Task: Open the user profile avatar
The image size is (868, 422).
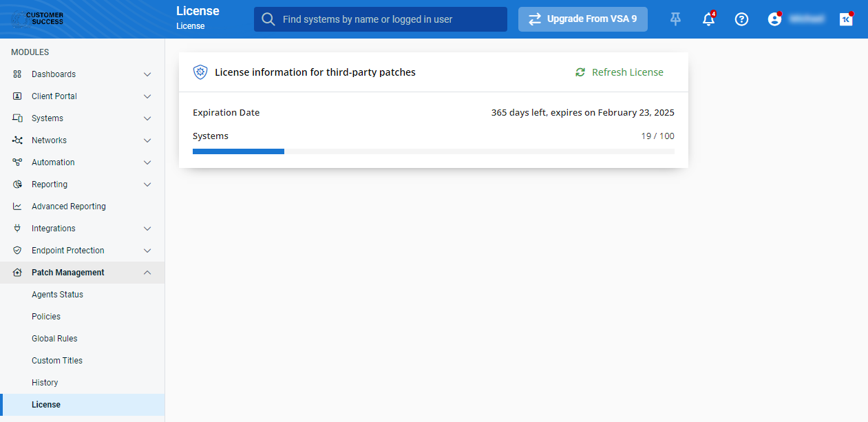Action: [x=774, y=19]
